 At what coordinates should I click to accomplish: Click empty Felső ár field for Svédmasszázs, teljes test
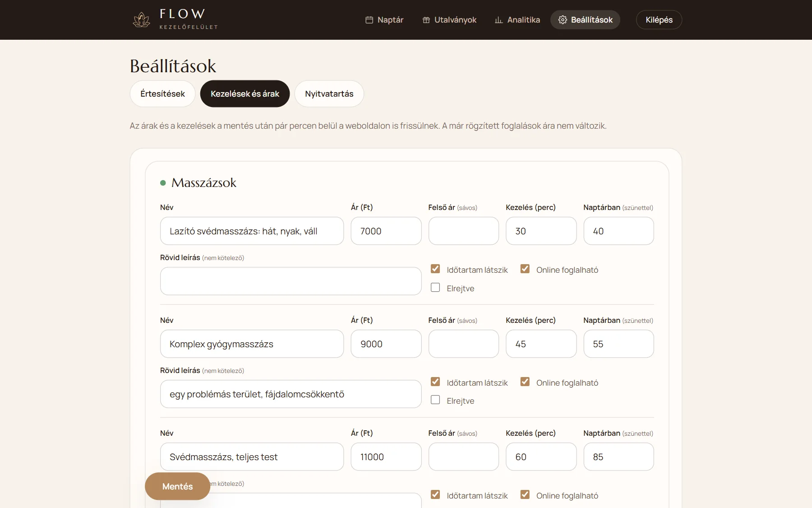[464, 457]
